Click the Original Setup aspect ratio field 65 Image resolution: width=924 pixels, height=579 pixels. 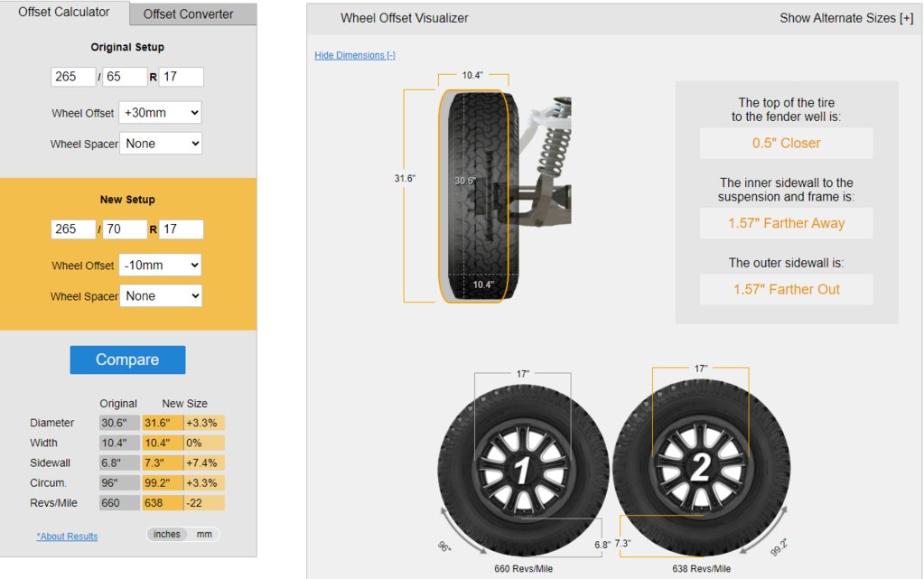click(125, 77)
